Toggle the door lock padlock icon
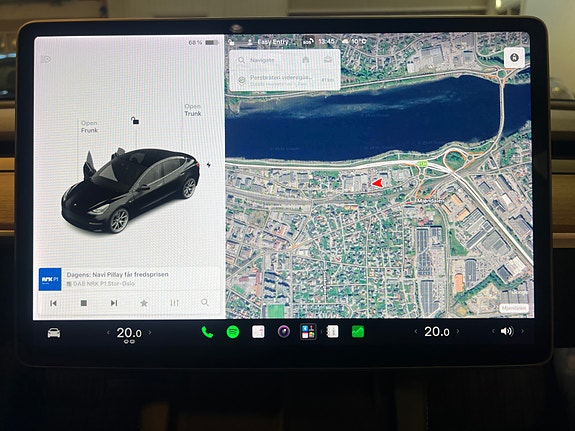The width and height of the screenshot is (575, 431). [135, 120]
